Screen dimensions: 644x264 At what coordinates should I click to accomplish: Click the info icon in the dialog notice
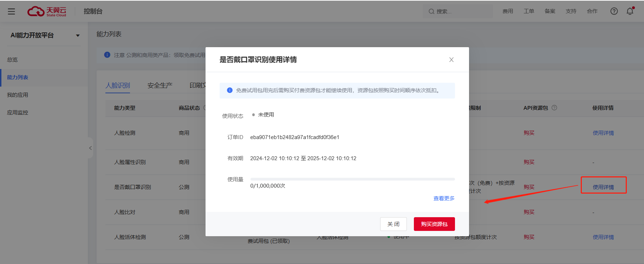tap(230, 90)
